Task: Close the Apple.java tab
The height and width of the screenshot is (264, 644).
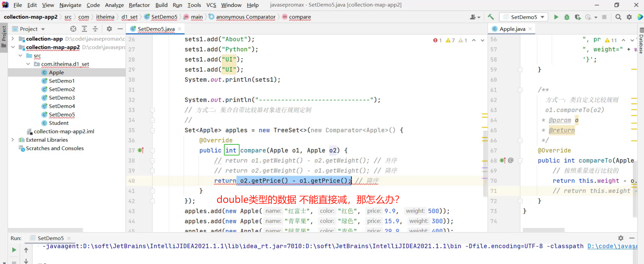Action: pos(530,29)
